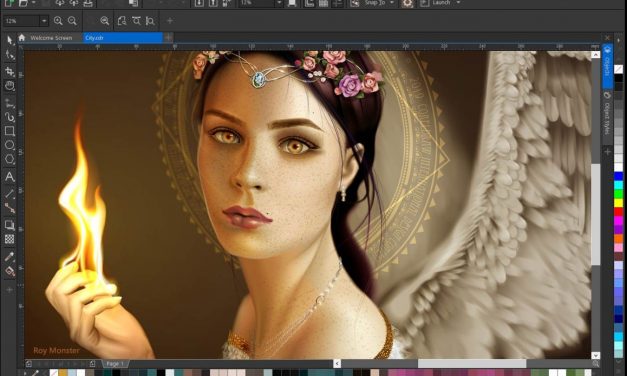The width and height of the screenshot is (627, 376).
Task: Select the Polygon tool
Action: pyautogui.click(x=10, y=160)
